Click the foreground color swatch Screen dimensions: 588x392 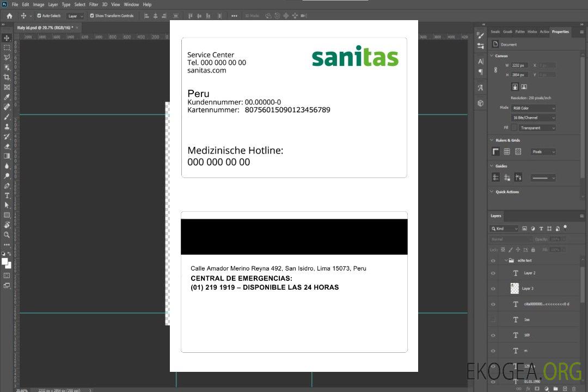click(x=5, y=261)
